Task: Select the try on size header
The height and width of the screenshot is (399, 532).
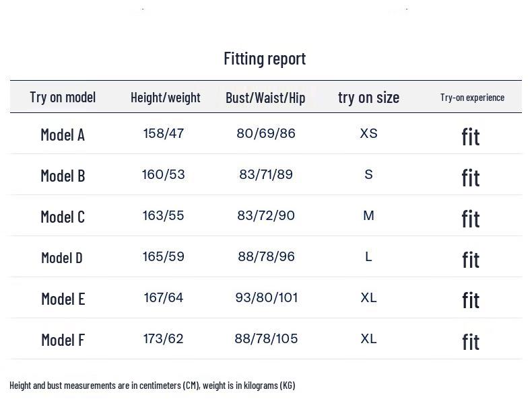Action: pos(368,98)
